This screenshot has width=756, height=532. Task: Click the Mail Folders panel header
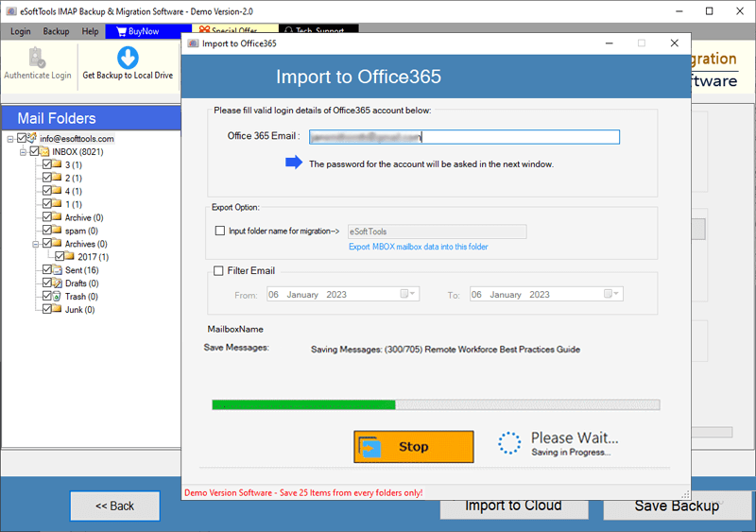click(x=92, y=118)
